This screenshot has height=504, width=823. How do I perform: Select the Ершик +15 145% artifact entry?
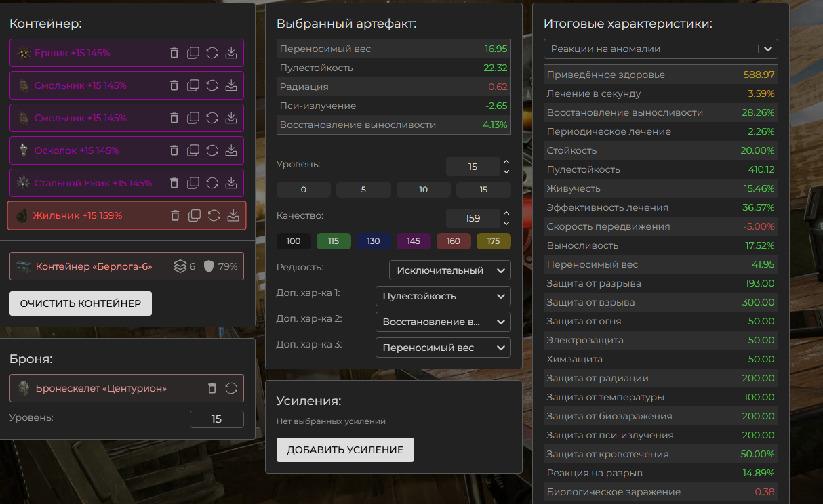click(x=73, y=53)
